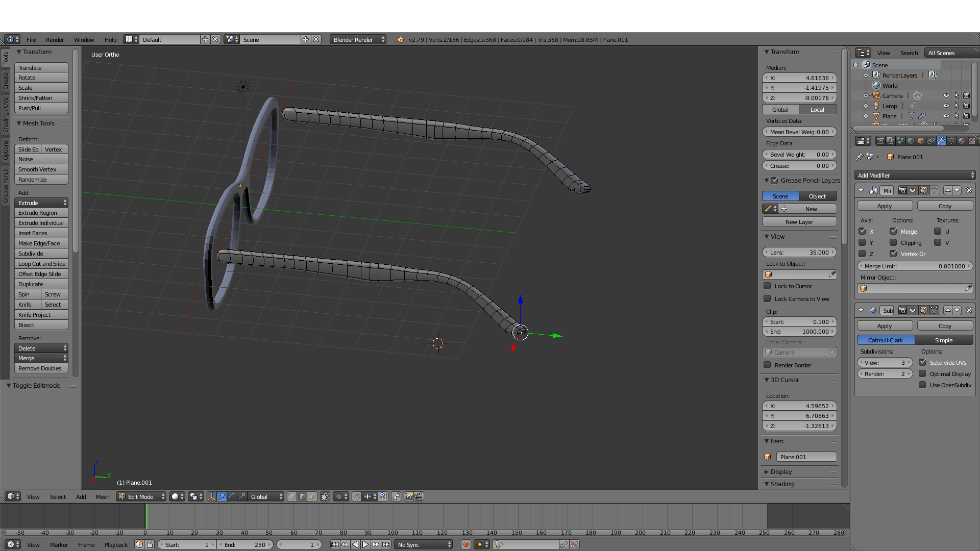Click the Remove Doubles button
980x551 pixels.
(41, 368)
